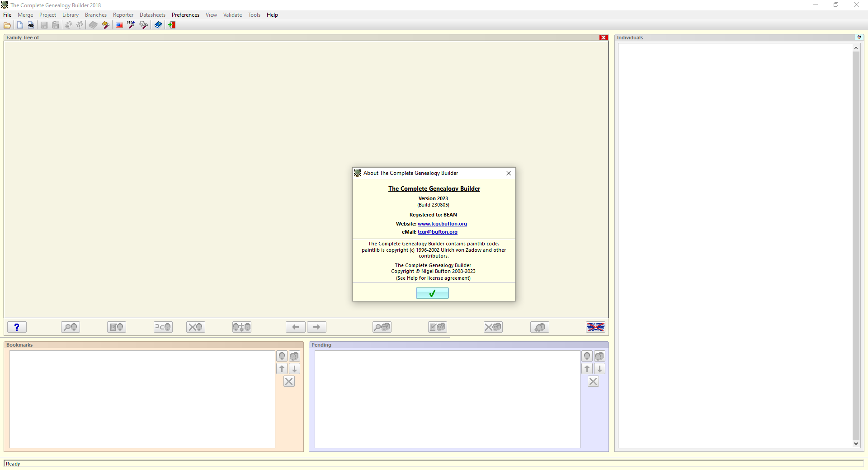Click the two-faces button in Bookmarks panel
The height and width of the screenshot is (470, 868).
[x=294, y=356]
